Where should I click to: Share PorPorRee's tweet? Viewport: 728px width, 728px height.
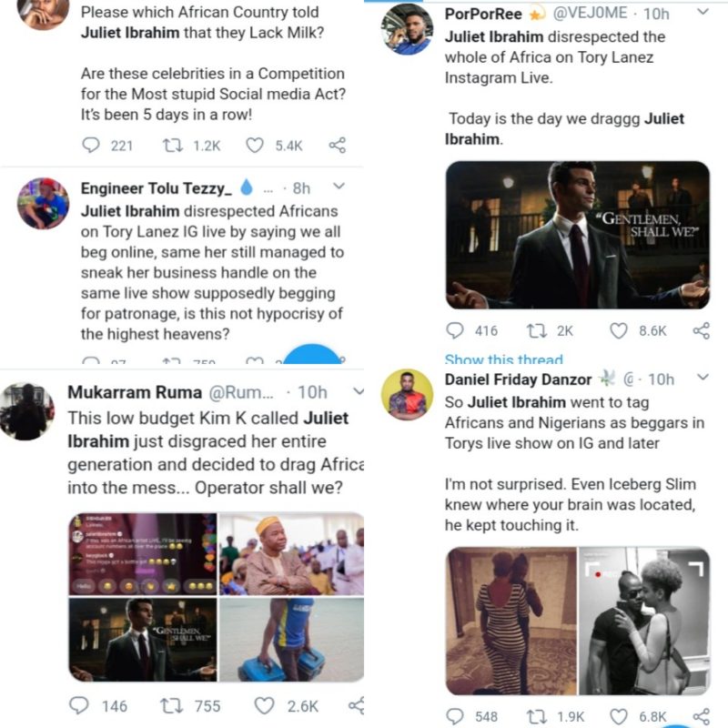pos(701,331)
